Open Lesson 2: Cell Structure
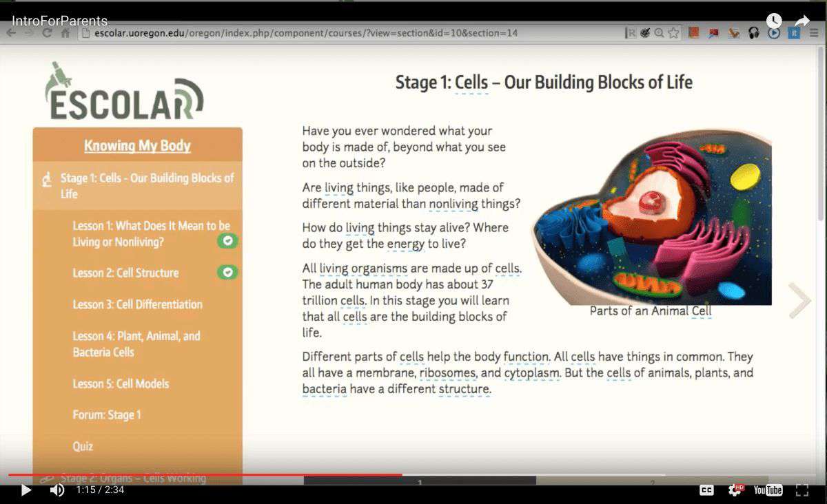 pyautogui.click(x=125, y=273)
